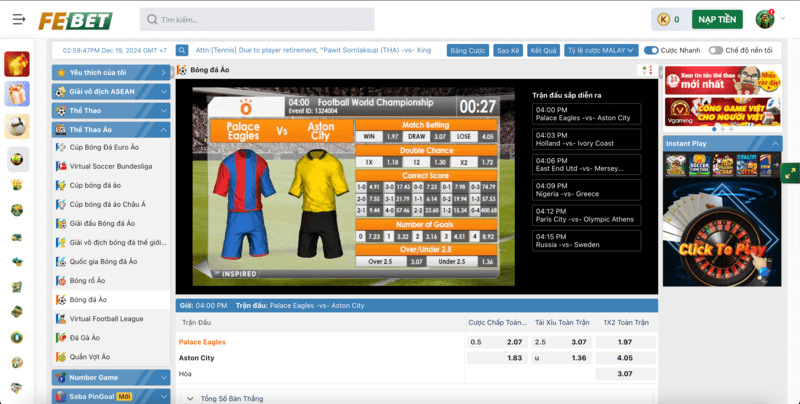This screenshot has height=404, width=800.
Task: Click the red-green sort arrows icon above video
Action: coord(646,70)
